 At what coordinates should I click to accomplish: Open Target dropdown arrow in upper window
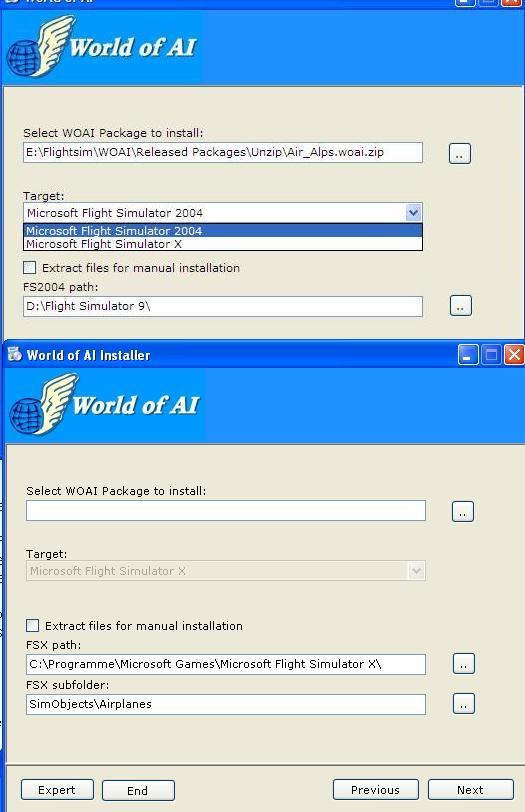tap(413, 212)
